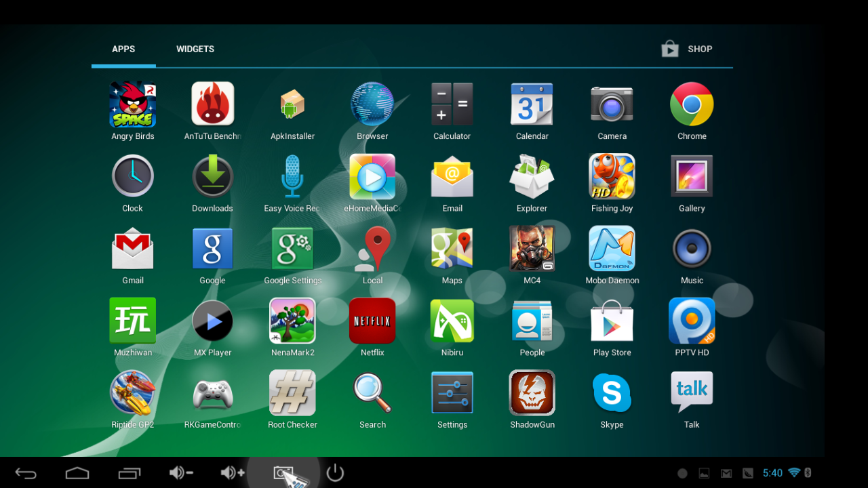This screenshot has height=488, width=868.
Task: Launch the Explorer file manager
Action: [532, 176]
